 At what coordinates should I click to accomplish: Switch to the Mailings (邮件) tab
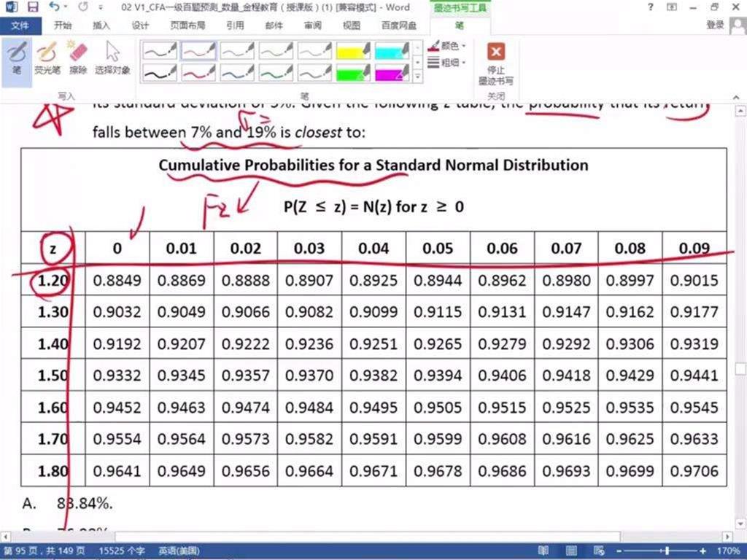[274, 26]
